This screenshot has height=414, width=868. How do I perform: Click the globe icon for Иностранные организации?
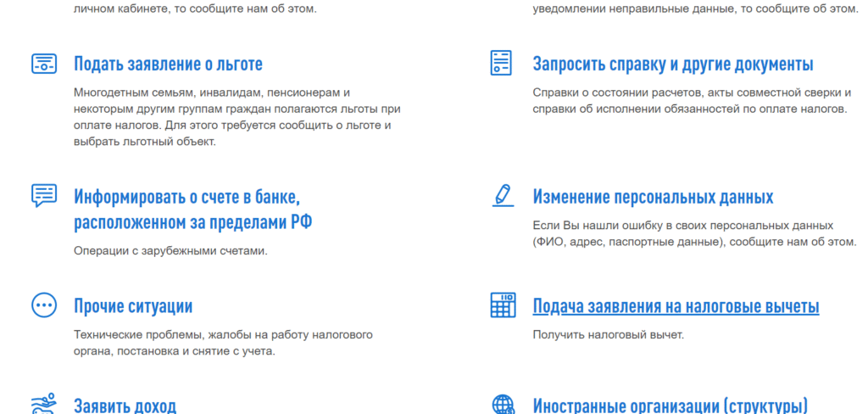(x=503, y=405)
